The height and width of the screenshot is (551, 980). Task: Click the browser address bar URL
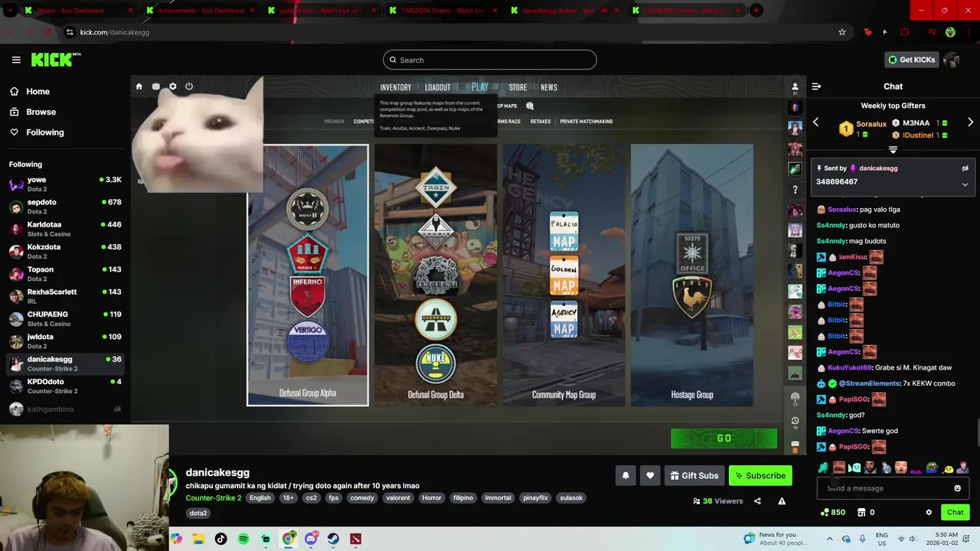point(115,32)
